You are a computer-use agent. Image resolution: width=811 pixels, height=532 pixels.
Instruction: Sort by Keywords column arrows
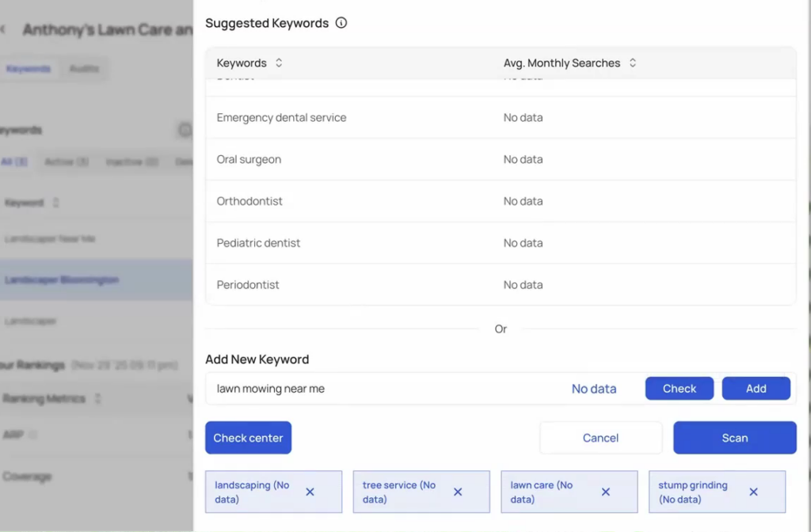[279, 63]
